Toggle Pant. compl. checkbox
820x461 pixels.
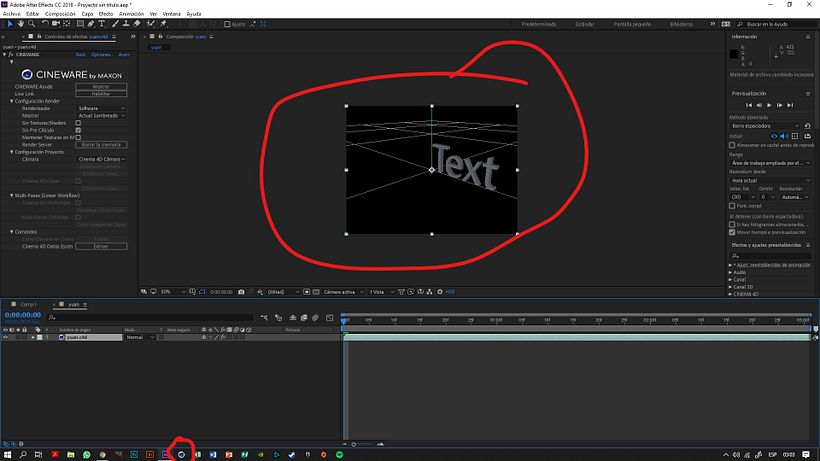pos(732,205)
